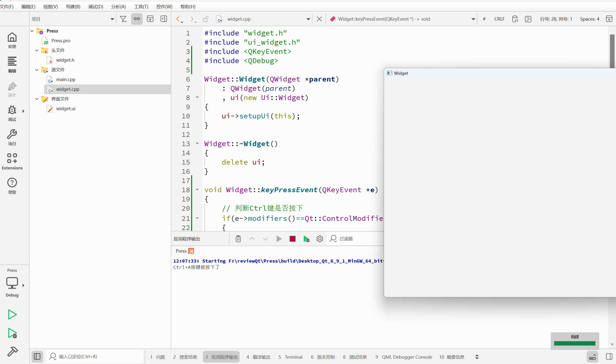
Task: Click the CRLF line ending button
Action: click(x=499, y=19)
